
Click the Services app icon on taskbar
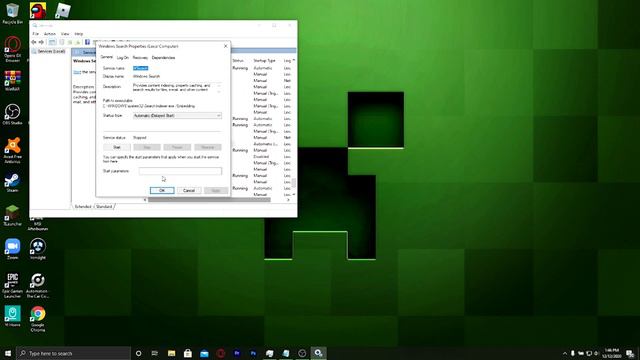pos(318,353)
